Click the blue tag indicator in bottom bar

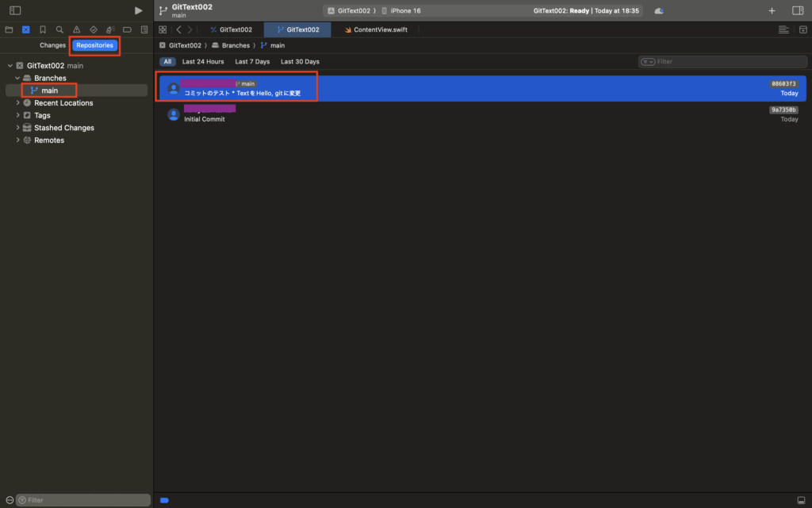165,500
